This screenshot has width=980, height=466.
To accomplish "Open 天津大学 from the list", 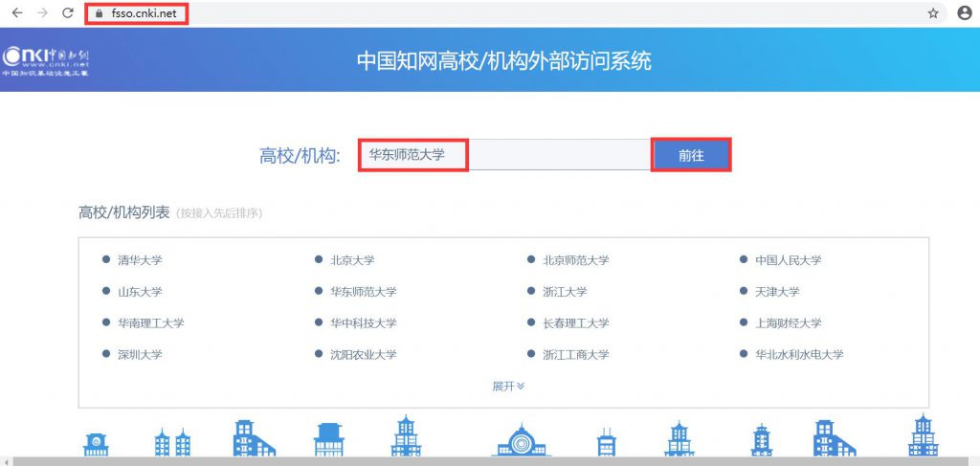I will point(777,292).
